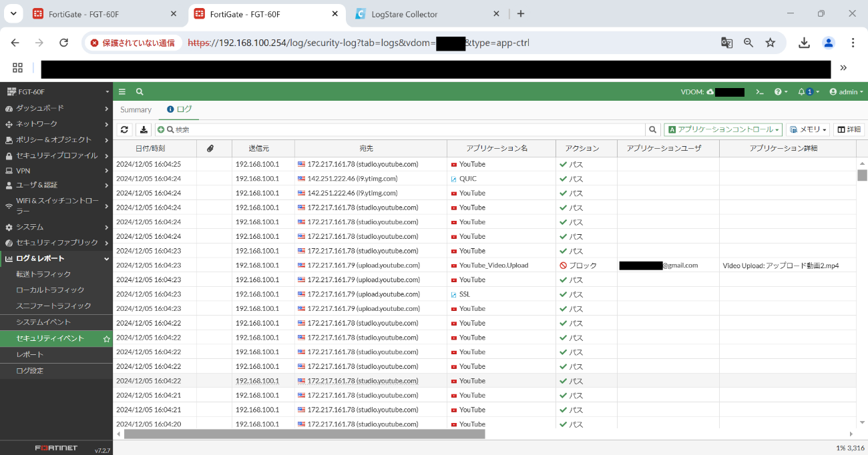The height and width of the screenshot is (455, 868).
Task: Open 転送トラフィック in the sidebar
Action: pyautogui.click(x=43, y=274)
